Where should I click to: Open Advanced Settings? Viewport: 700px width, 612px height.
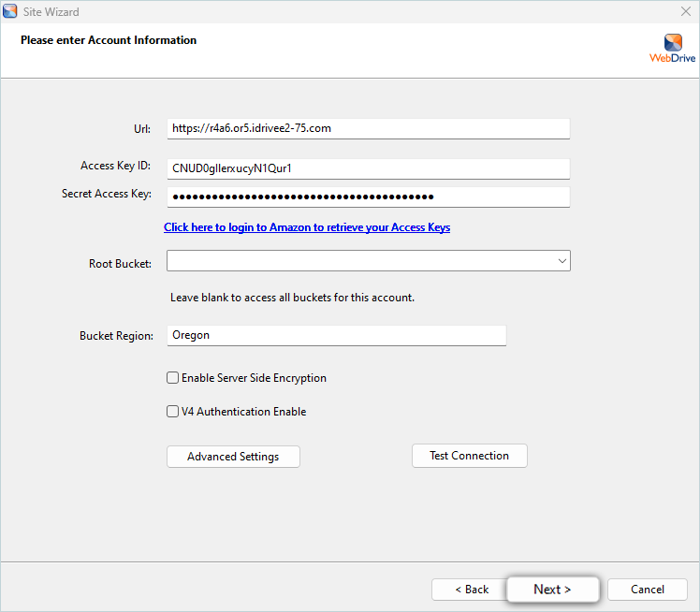point(233,457)
